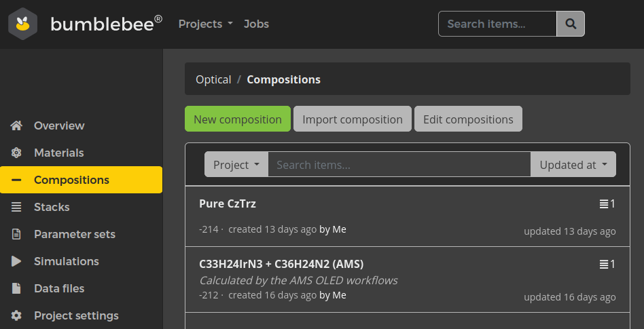This screenshot has width=644, height=329.
Task: Click the Overview home icon
Action: point(17,125)
